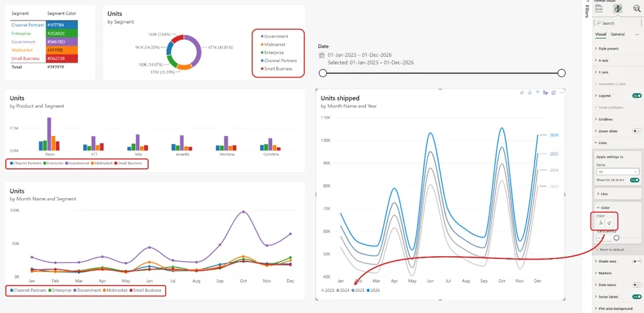
Task: Set alert bell on Units shipped visual
Action: 530,92
